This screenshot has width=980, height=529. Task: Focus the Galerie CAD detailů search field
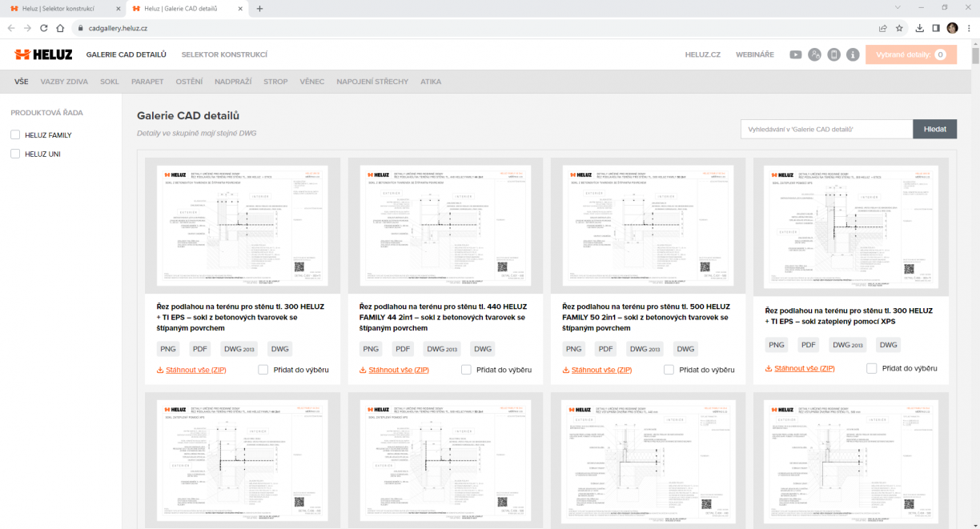827,129
